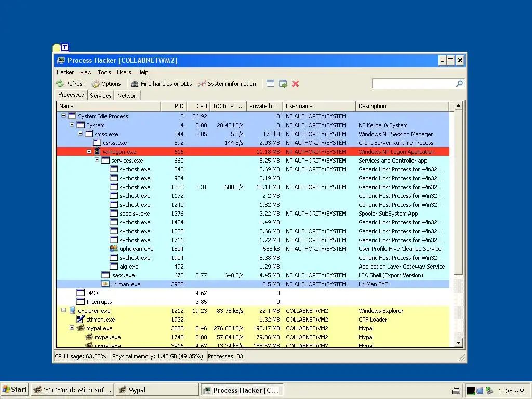Image resolution: width=532 pixels, height=399 pixels.
Task: Switch to the Network tab
Action: pyautogui.click(x=128, y=96)
